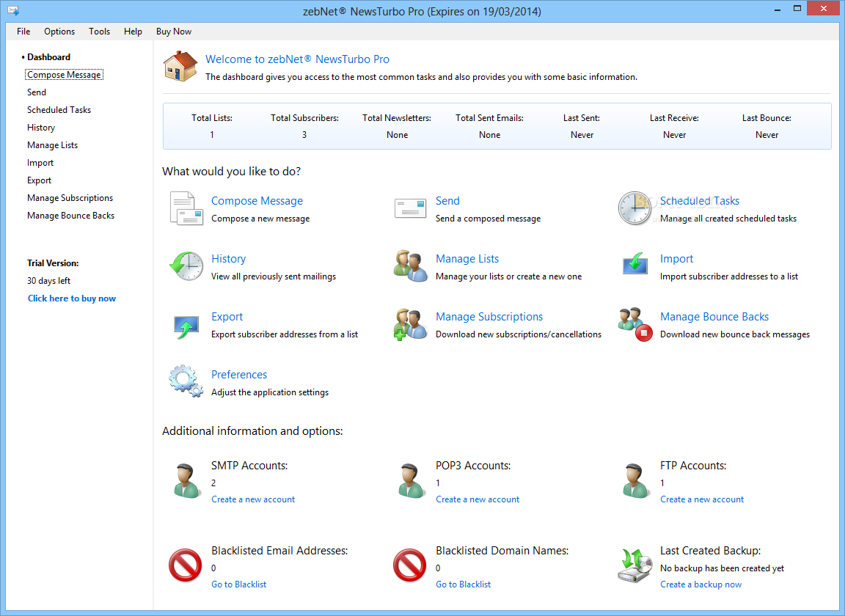Image resolution: width=845 pixels, height=616 pixels.
Task: Click the 'No backup has been created yet' text
Action: 722,568
